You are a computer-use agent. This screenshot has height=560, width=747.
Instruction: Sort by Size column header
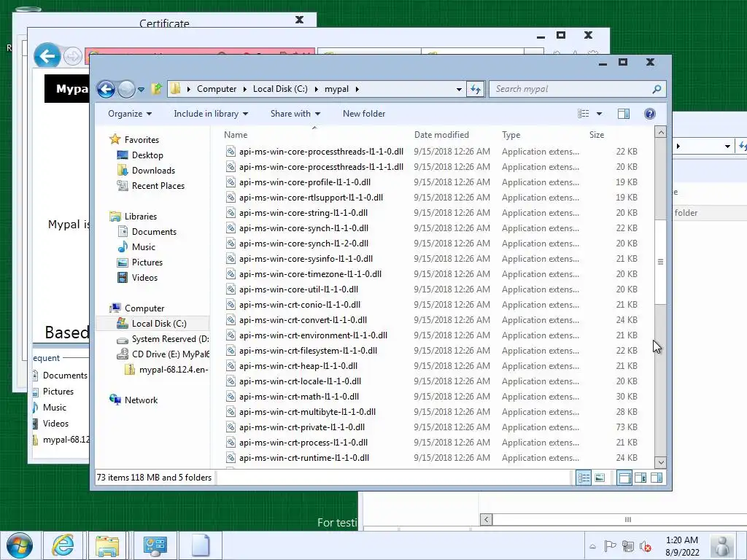click(597, 135)
